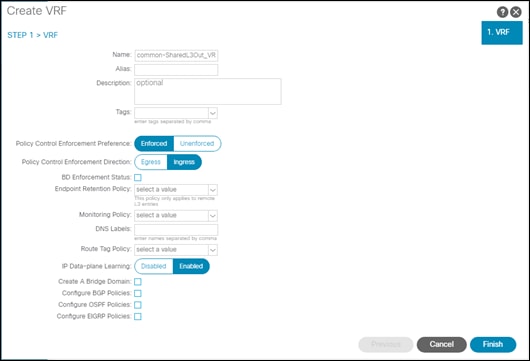Click the 'enter names separated by comma' hint
The image size is (530, 361).
pyautogui.click(x=175, y=239)
